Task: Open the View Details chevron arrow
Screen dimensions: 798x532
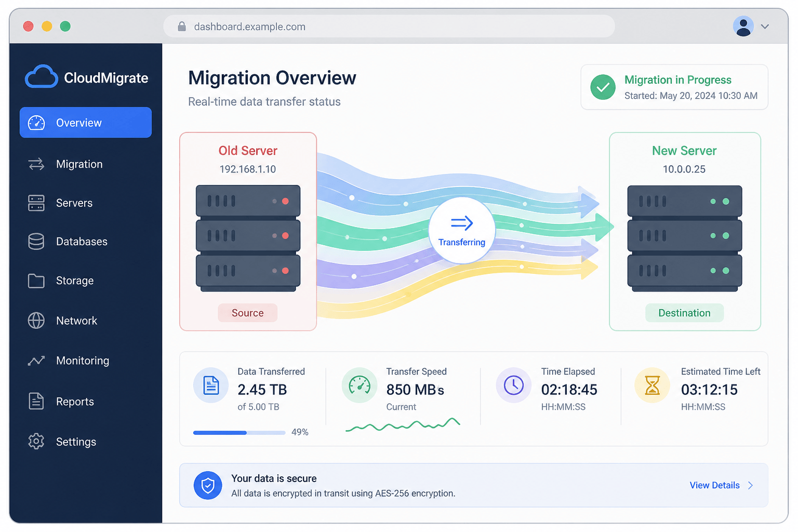Action: tap(751, 485)
